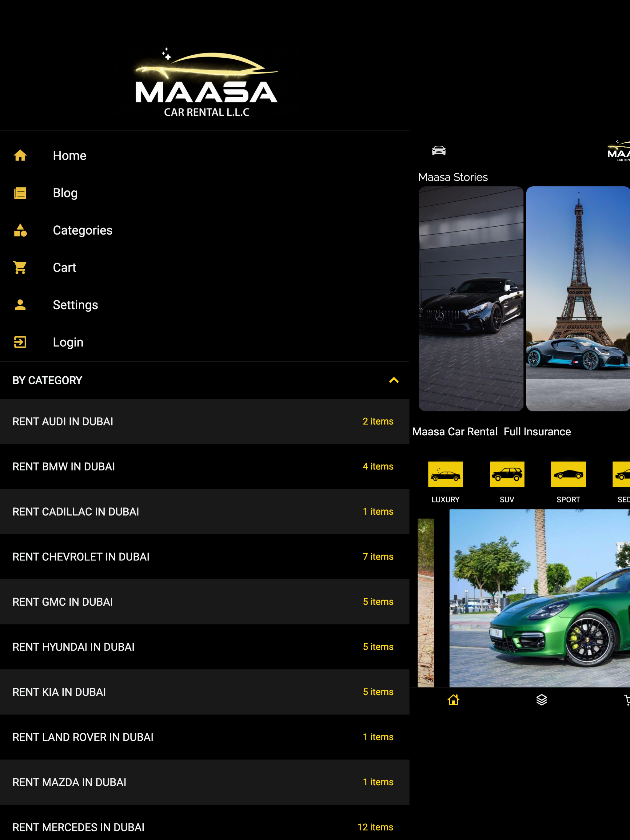Open RENT MERCEDES IN DUBAI category
This screenshot has width=630, height=840.
[x=205, y=822]
